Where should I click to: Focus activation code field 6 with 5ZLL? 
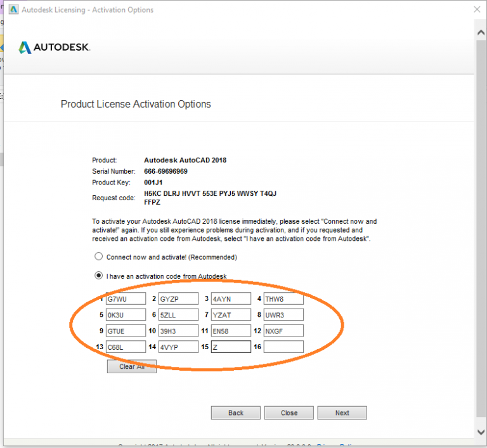click(x=178, y=314)
